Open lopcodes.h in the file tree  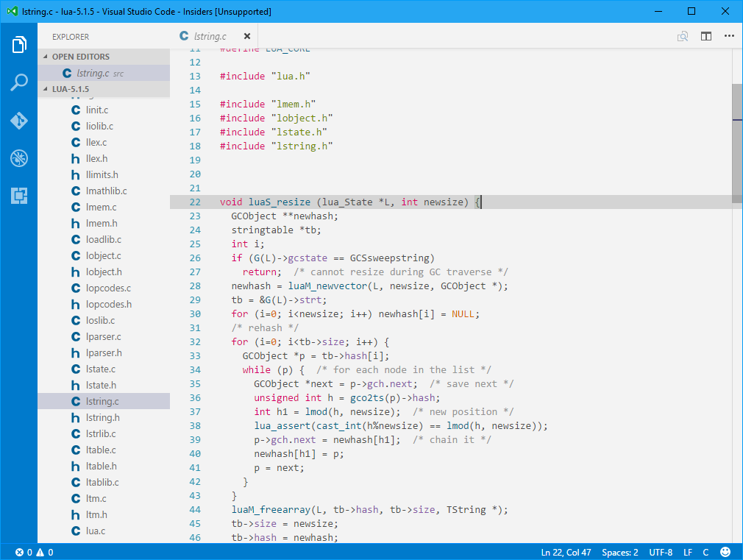click(104, 304)
